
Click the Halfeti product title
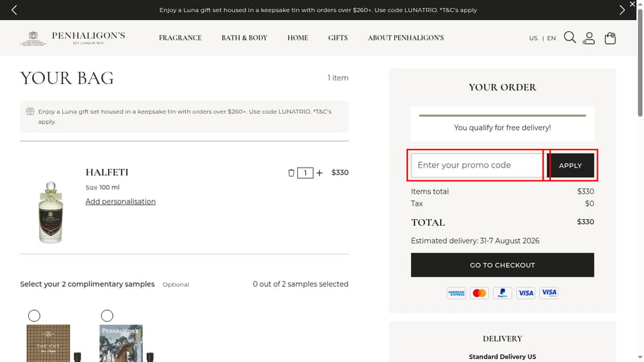[107, 172]
